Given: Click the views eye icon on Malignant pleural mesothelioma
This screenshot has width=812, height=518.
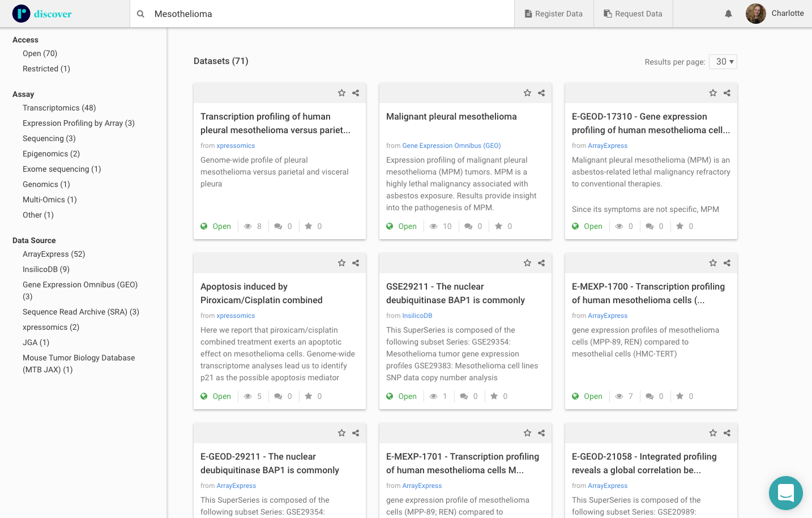Looking at the screenshot, I should click(433, 226).
